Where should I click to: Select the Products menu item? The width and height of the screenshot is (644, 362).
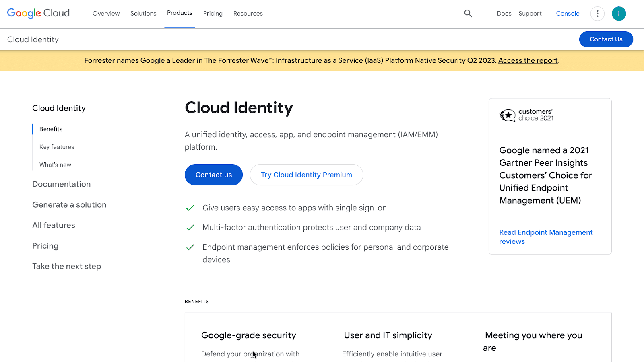click(180, 13)
